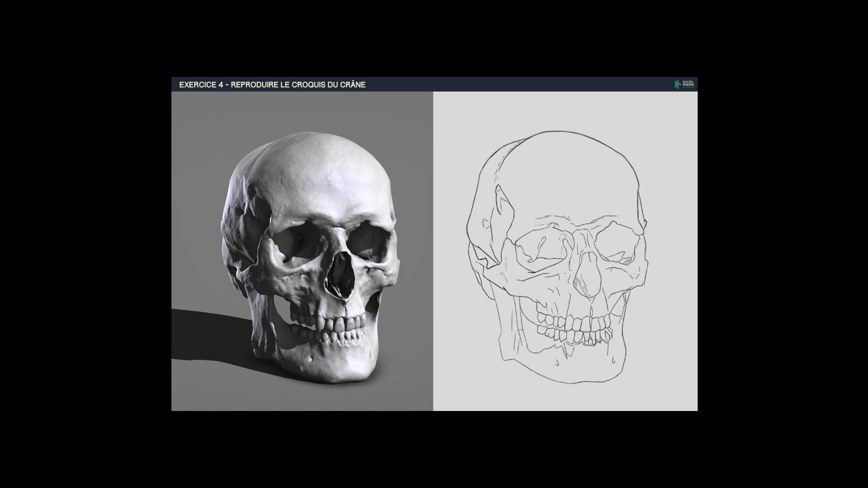Click the forehead of the rendered skull

coord(325,184)
